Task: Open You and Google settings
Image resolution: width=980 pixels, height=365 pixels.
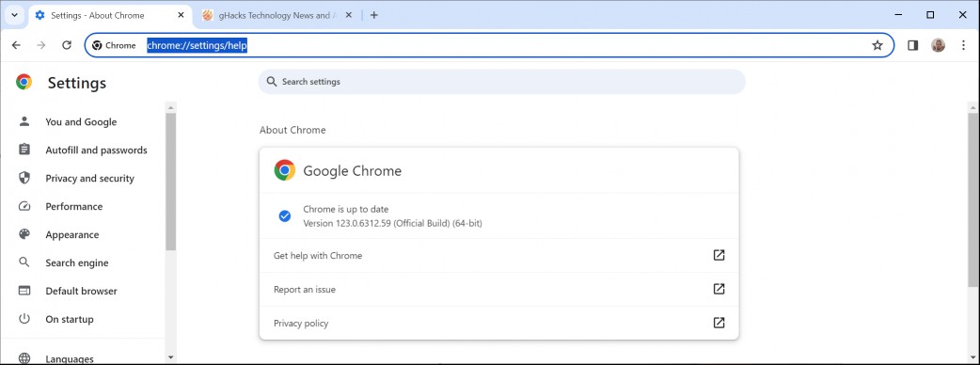Action: point(81,122)
